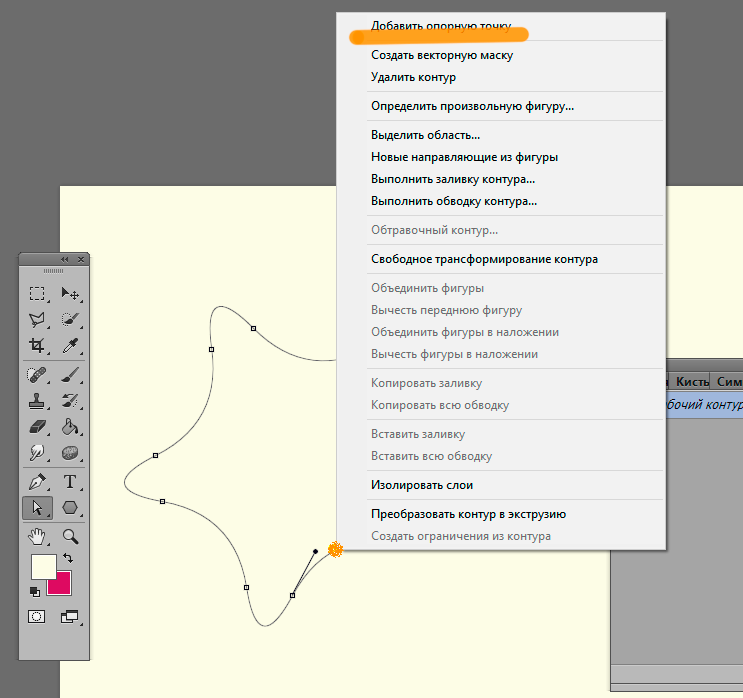Screen dimensions: 743x698
Task: Pick the Polygonal Lasso tool
Action: point(37,320)
